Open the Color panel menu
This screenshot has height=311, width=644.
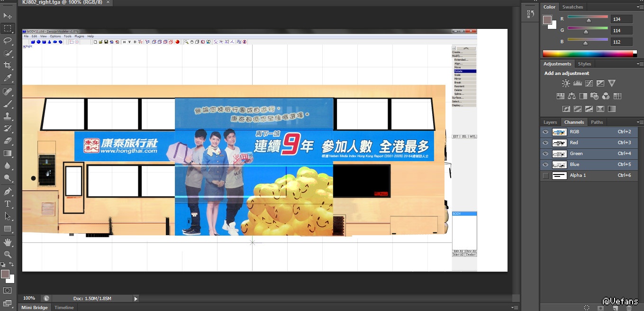coord(640,7)
